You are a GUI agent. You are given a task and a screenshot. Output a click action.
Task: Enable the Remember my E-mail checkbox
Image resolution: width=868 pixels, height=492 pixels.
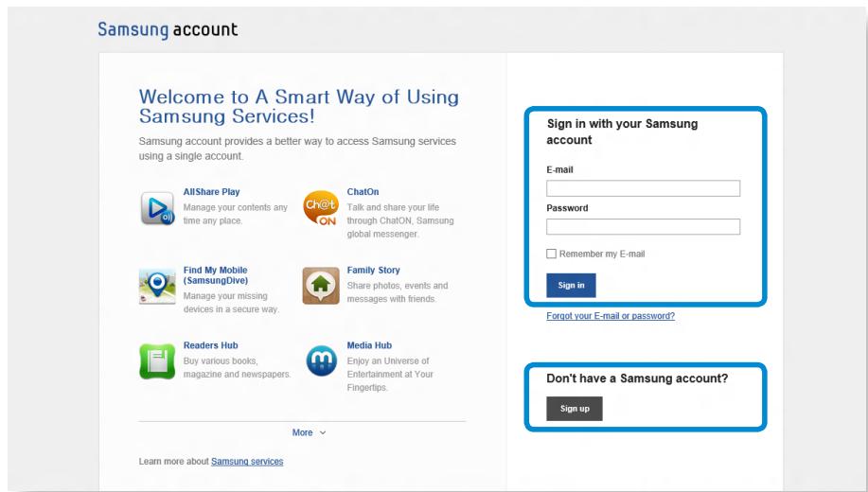(x=551, y=254)
